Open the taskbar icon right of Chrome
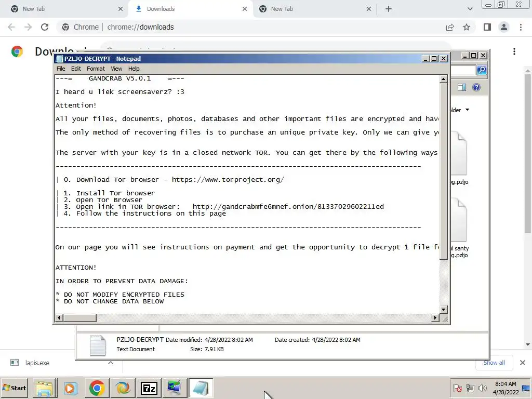The height and width of the screenshot is (399, 532). 123,388
